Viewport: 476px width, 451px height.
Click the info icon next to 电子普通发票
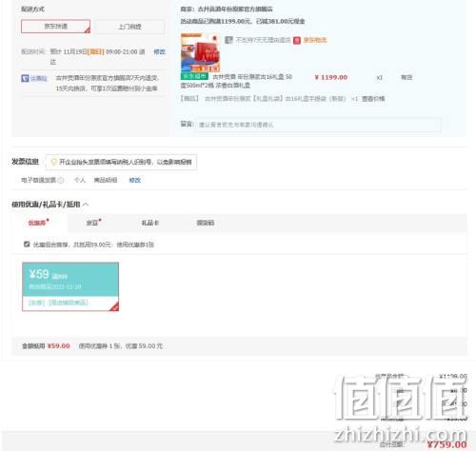61,180
